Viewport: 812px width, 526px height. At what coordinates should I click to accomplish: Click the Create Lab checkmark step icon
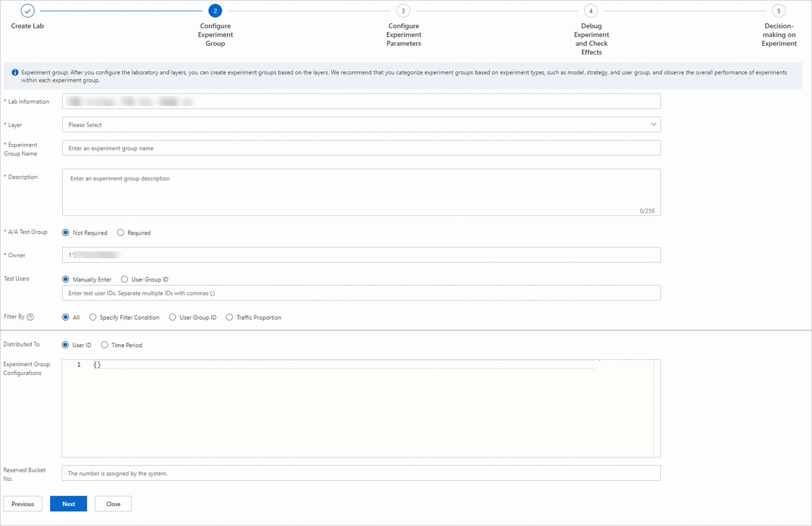[27, 11]
